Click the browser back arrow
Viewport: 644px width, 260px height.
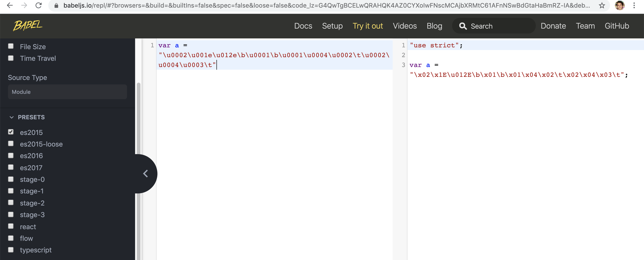click(x=10, y=5)
